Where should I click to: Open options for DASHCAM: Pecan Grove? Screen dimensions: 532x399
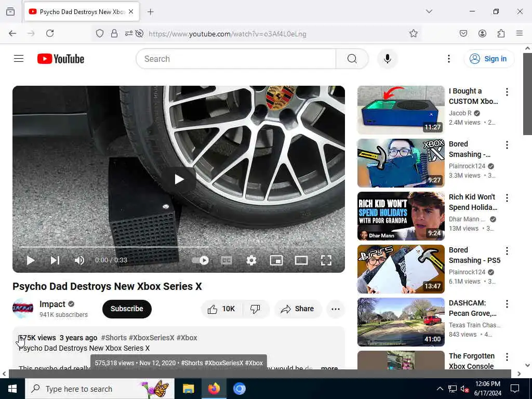pos(507,303)
